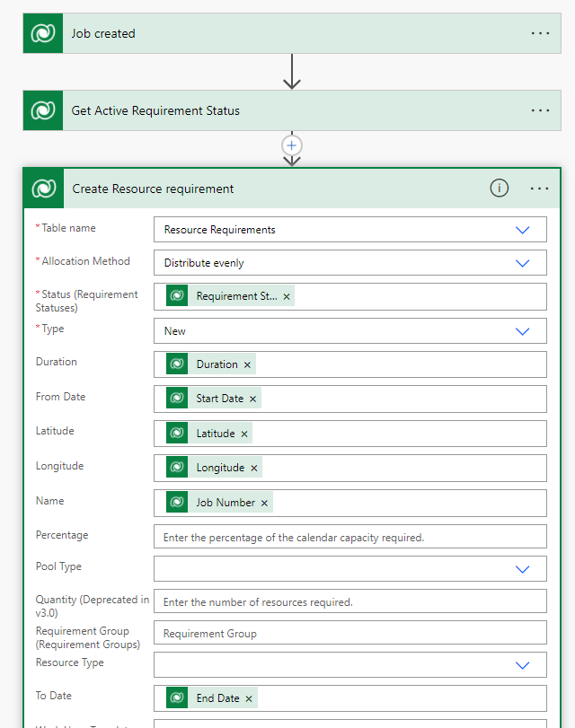Open the Pool Type dropdown
The image size is (575, 728).
click(x=523, y=569)
